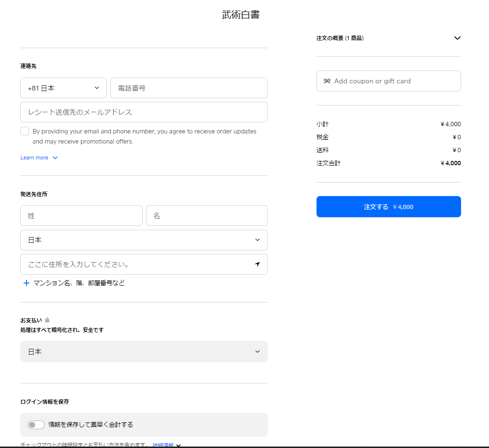489x448 pixels.
Task: Click the lock icon beside お支払い
Action: point(47,320)
